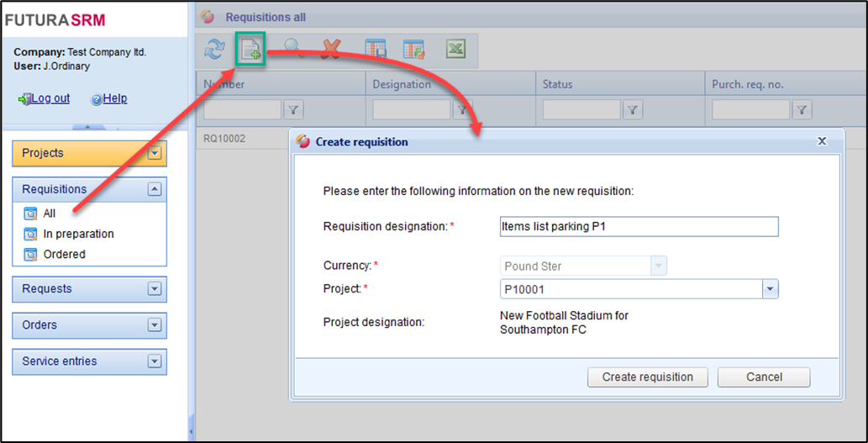Click the reset table layout icon

413,50
